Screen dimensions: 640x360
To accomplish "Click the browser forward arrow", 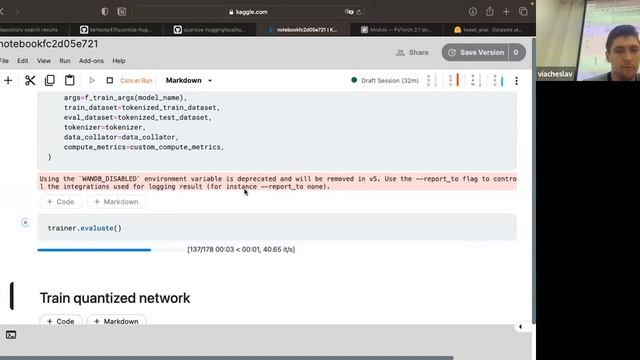I will pos(17,12).
